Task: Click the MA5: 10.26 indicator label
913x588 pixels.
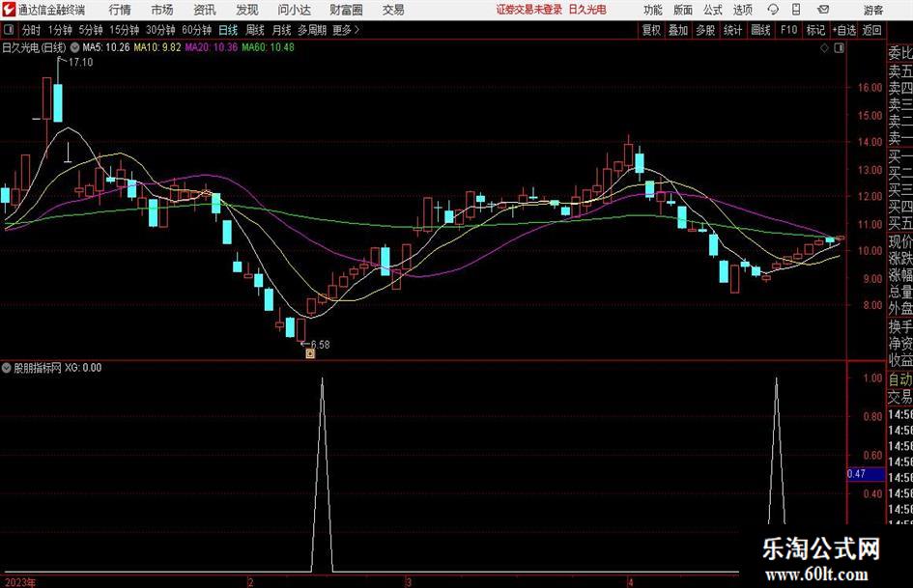Action: [x=106, y=47]
